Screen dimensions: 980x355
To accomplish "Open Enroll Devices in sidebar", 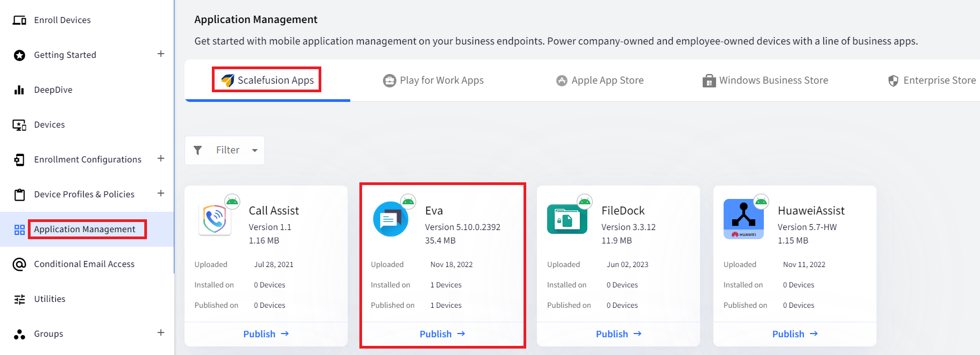I will 62,20.
